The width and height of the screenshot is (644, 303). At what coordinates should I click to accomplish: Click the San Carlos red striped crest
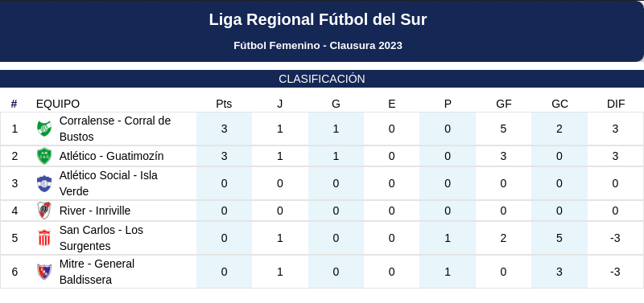click(44, 238)
